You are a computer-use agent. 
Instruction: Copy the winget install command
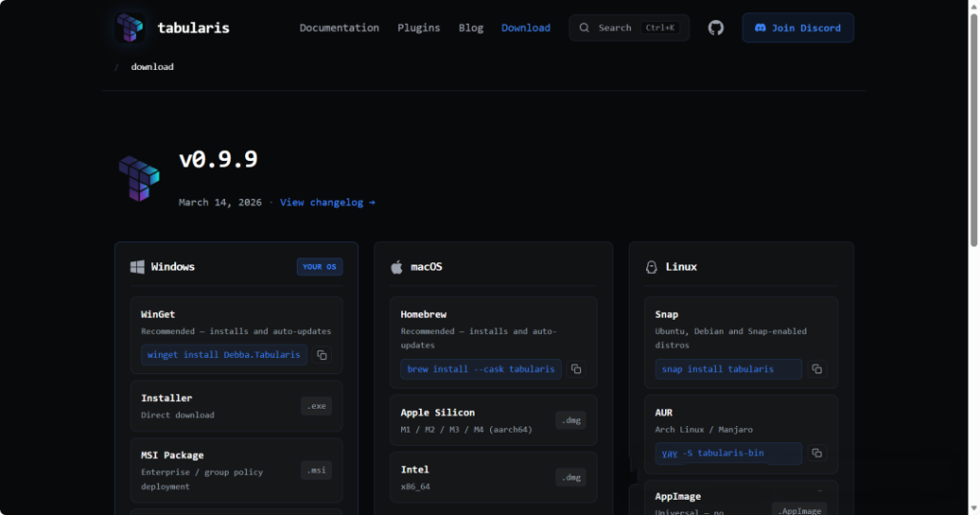322,355
